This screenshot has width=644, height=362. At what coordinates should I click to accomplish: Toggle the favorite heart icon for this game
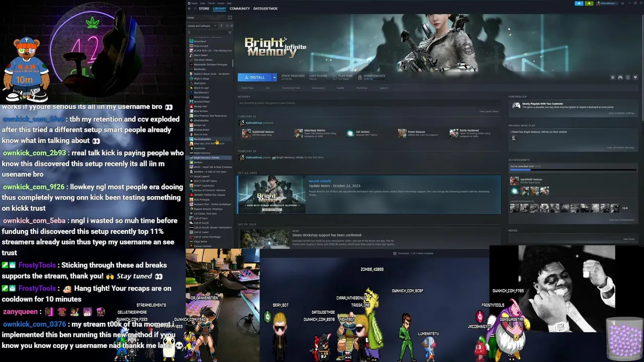(x=635, y=77)
